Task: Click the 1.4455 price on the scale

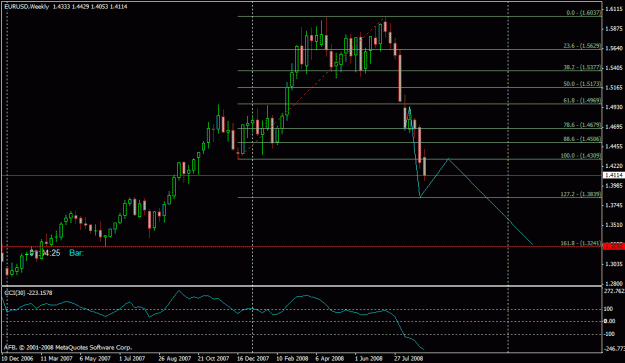Action: click(614, 146)
